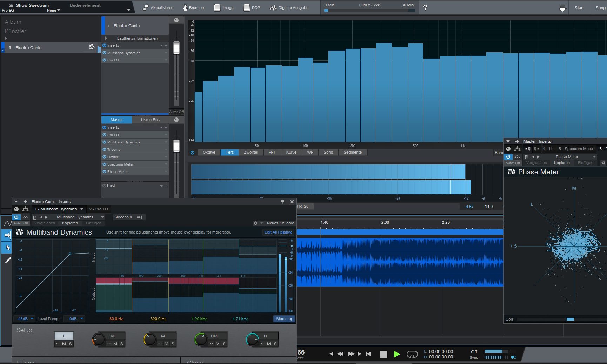Viewport: 607px width, 364px height.
Task: Select the Sono spectrum display tab
Action: [x=328, y=152]
